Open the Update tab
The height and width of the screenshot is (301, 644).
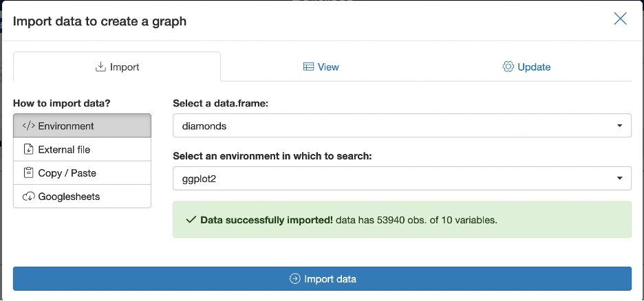click(527, 67)
